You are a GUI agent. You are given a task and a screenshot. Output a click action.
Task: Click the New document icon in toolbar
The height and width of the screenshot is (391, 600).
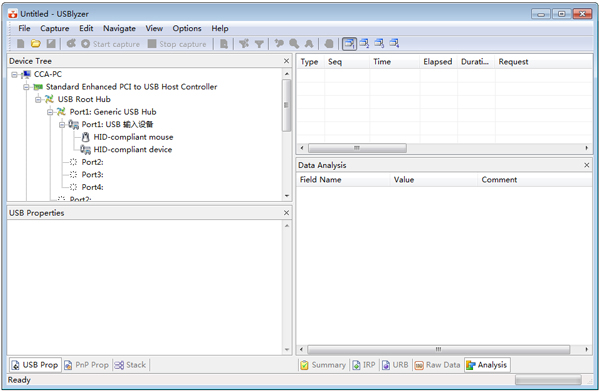point(21,44)
